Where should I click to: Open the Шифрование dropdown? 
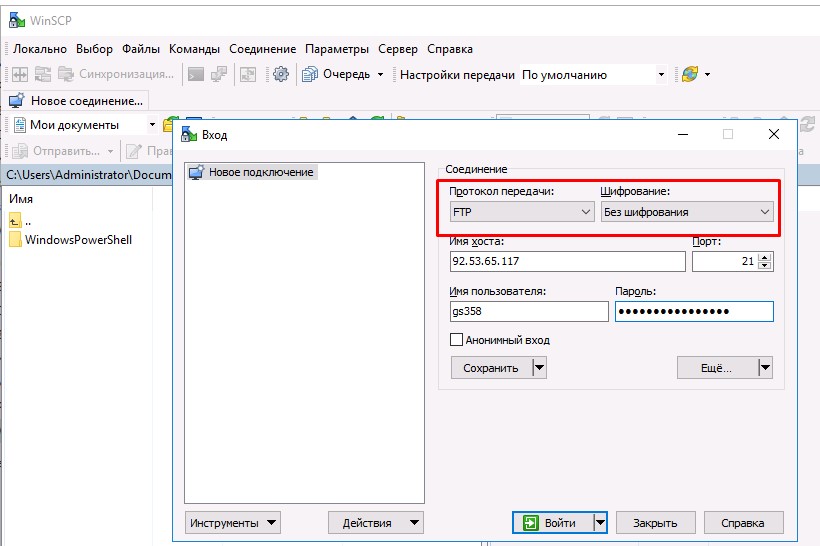687,212
